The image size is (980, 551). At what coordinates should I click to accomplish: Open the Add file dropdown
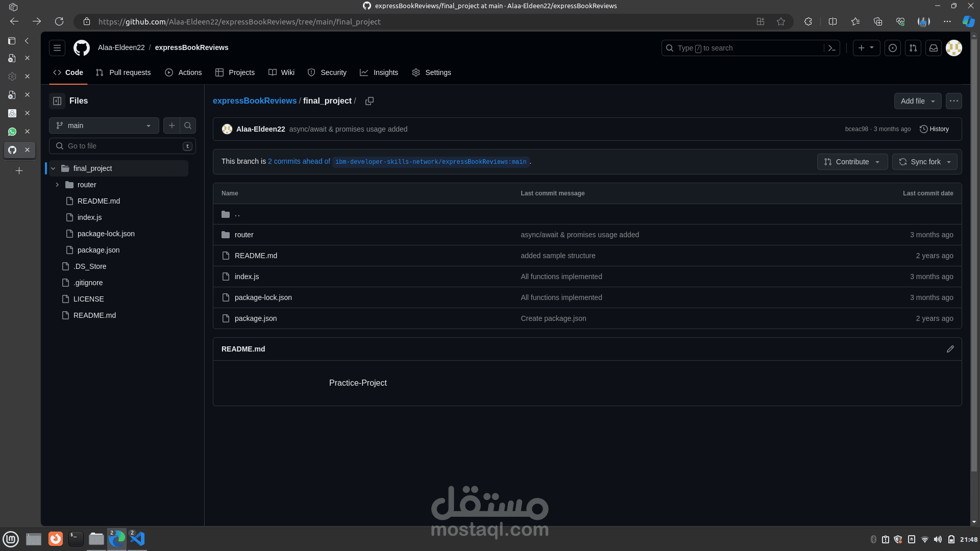click(917, 101)
